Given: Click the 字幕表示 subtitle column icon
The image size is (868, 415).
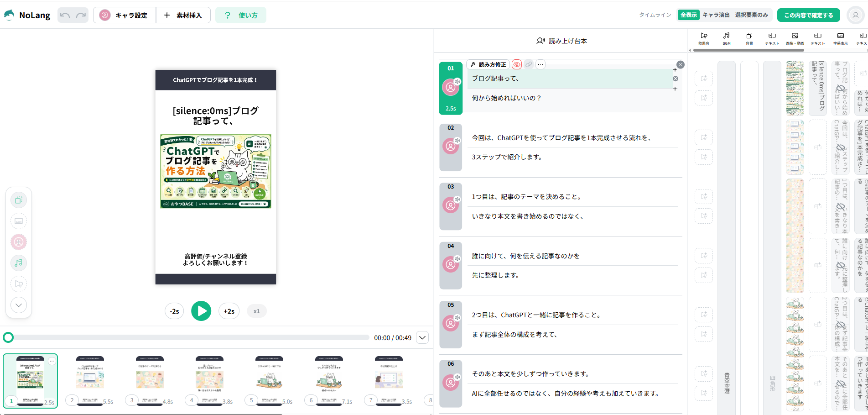Looking at the screenshot, I should click(841, 38).
